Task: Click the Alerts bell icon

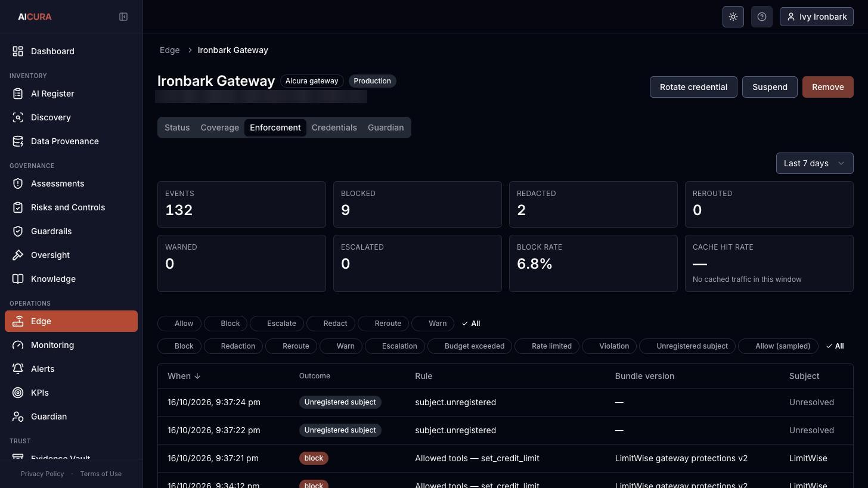Action: [18, 369]
